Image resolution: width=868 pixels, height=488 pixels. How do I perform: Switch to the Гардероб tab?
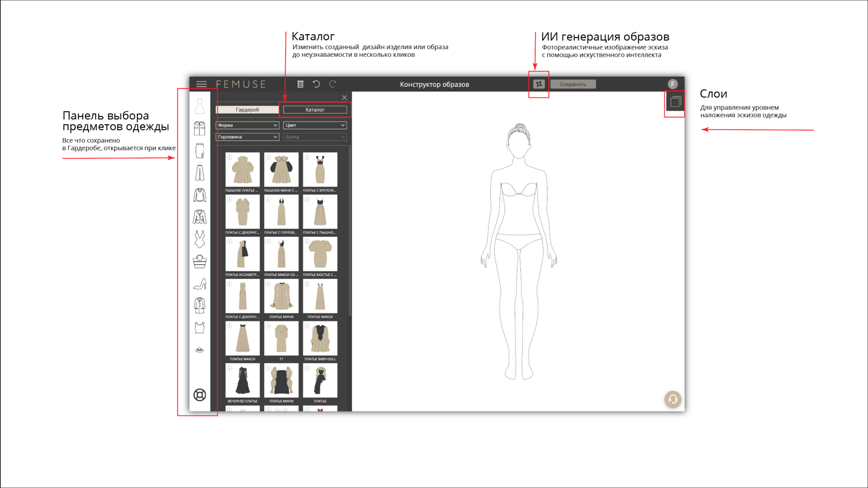coord(247,110)
